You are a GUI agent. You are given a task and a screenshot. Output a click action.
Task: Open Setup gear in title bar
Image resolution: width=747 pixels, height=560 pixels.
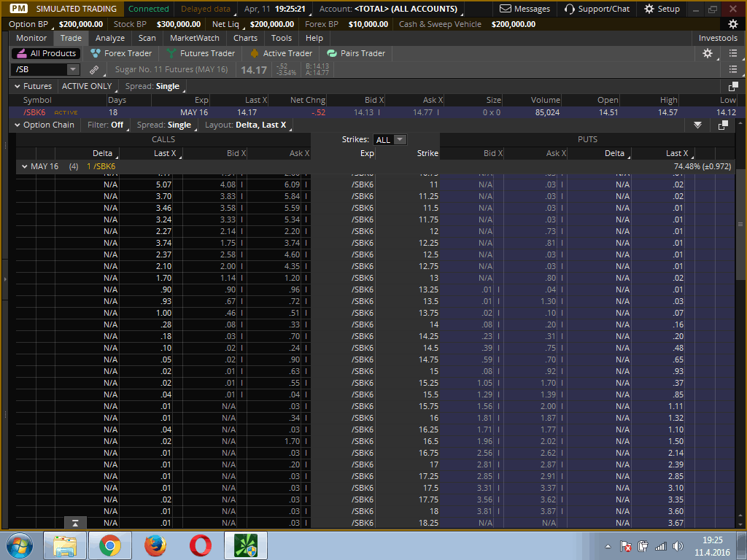tap(649, 9)
